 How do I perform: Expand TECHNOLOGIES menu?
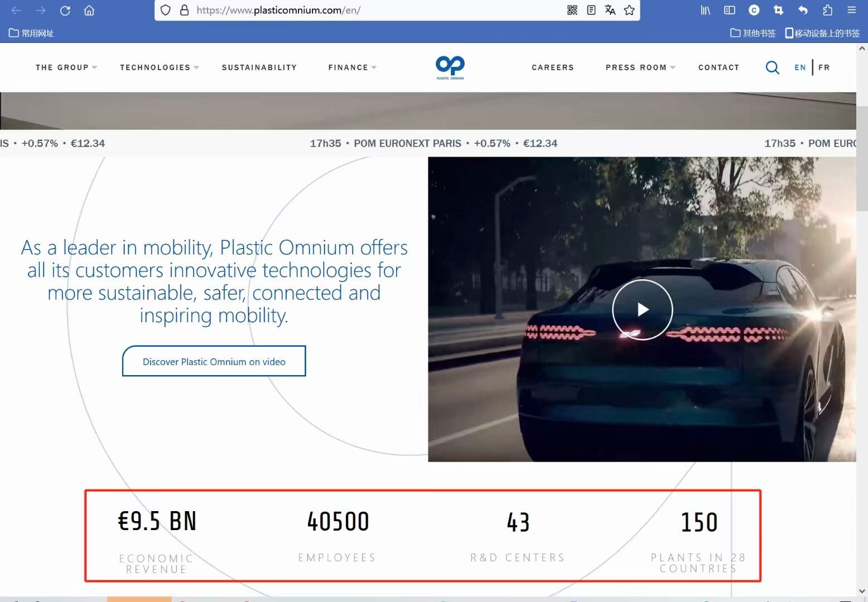[160, 67]
